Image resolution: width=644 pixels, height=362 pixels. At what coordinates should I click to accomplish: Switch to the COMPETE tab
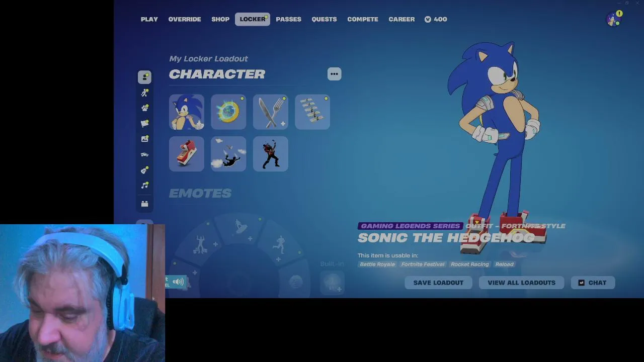[x=363, y=19]
